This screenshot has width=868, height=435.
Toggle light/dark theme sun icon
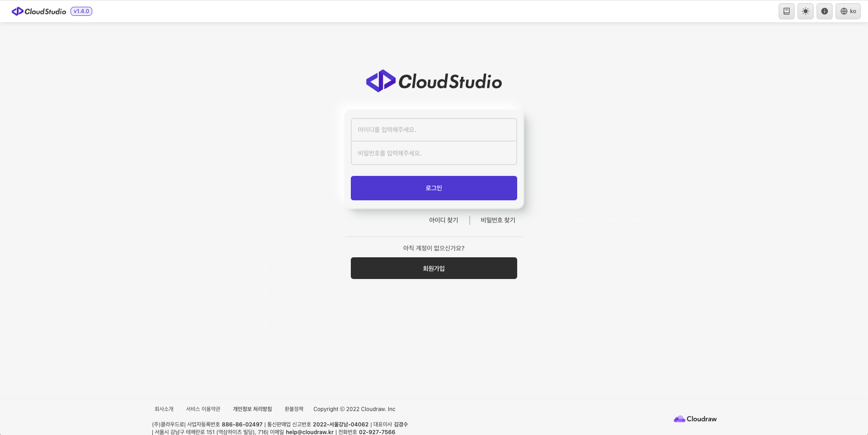click(x=805, y=11)
